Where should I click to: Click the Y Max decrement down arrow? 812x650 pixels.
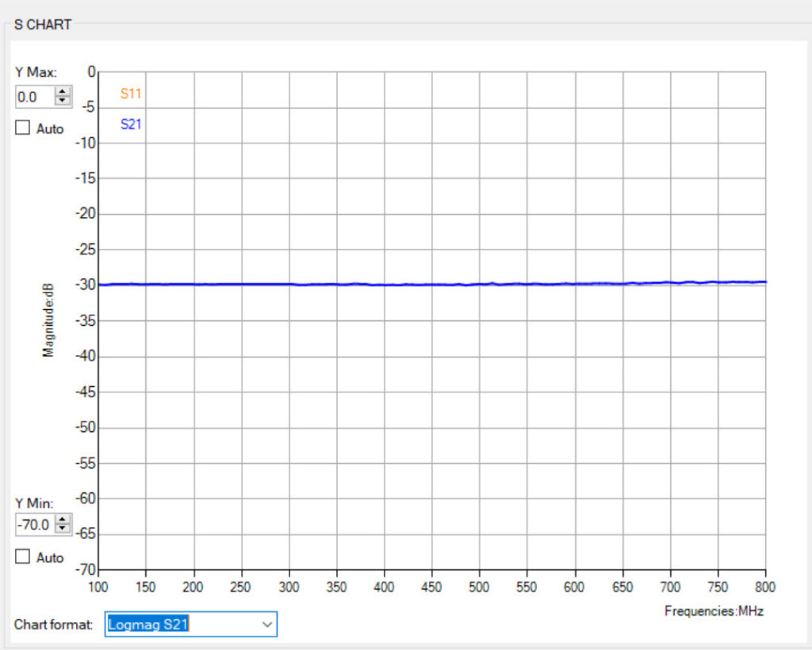(62, 101)
